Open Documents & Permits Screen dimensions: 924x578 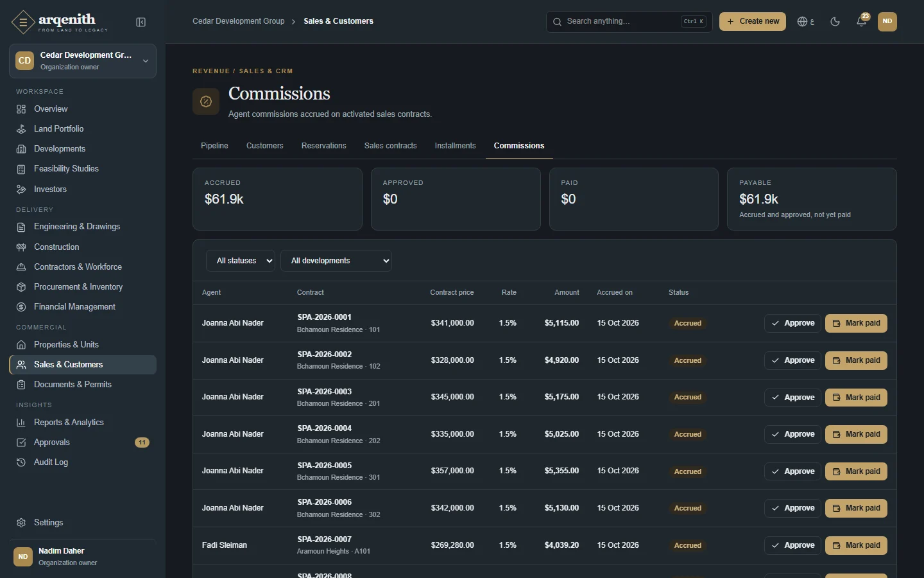[83, 385]
